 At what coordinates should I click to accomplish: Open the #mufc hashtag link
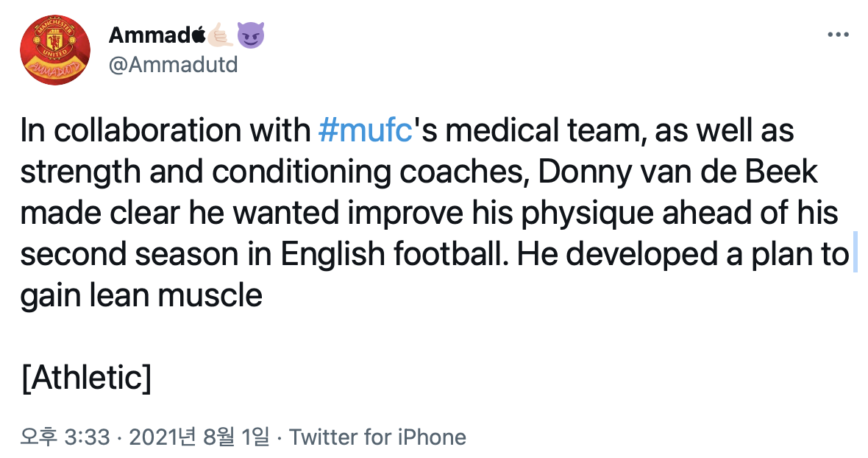(x=364, y=131)
